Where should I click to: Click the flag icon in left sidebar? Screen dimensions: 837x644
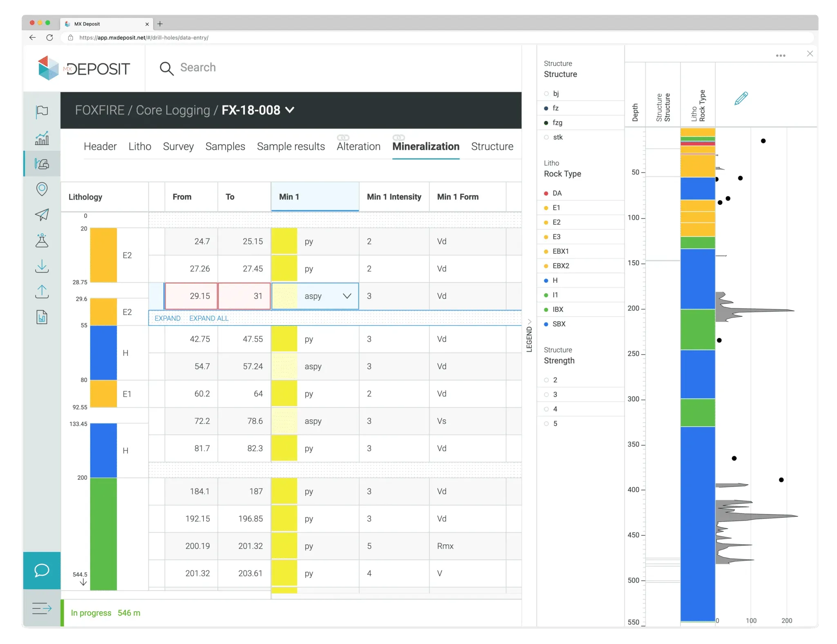(x=42, y=111)
